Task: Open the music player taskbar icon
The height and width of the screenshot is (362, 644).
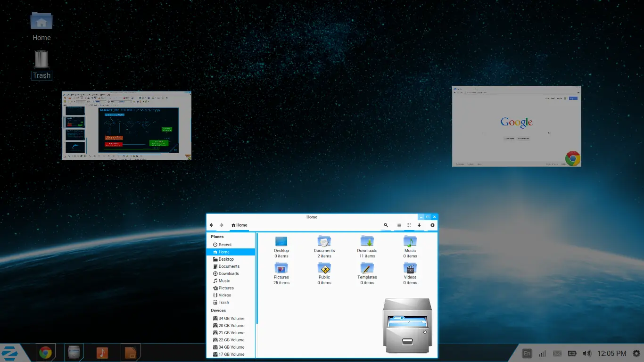Action: tap(102, 353)
